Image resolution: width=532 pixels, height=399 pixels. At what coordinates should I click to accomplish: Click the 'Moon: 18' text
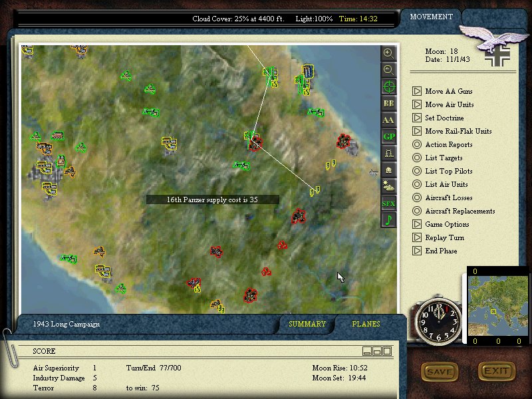pyautogui.click(x=442, y=51)
